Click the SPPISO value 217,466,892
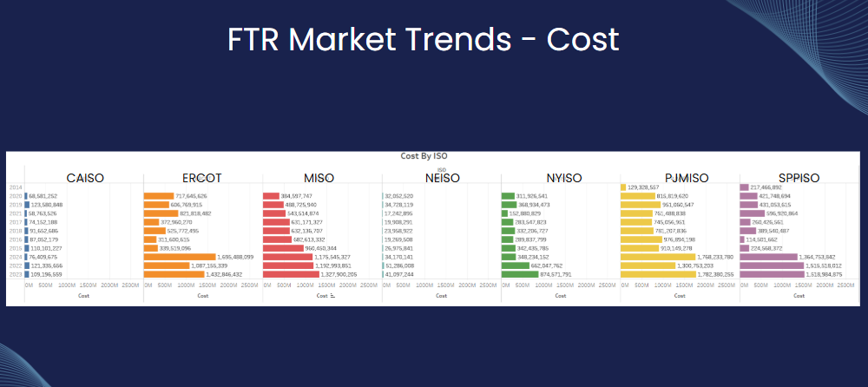 (x=766, y=187)
